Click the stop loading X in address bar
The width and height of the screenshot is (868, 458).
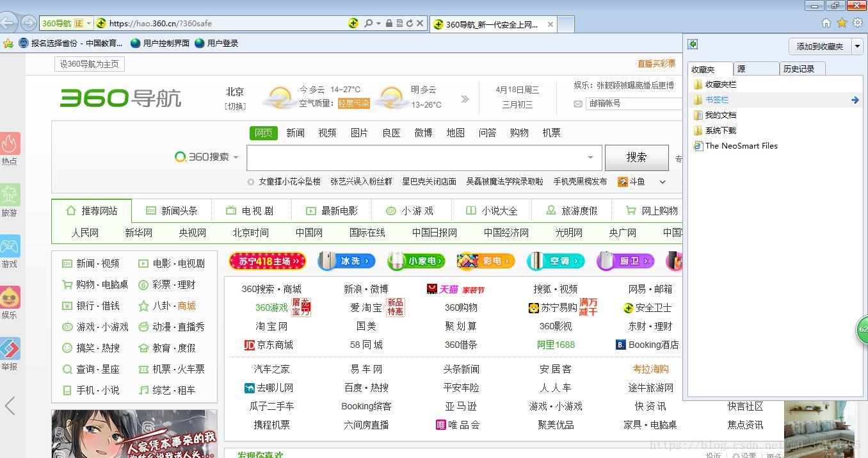point(420,23)
